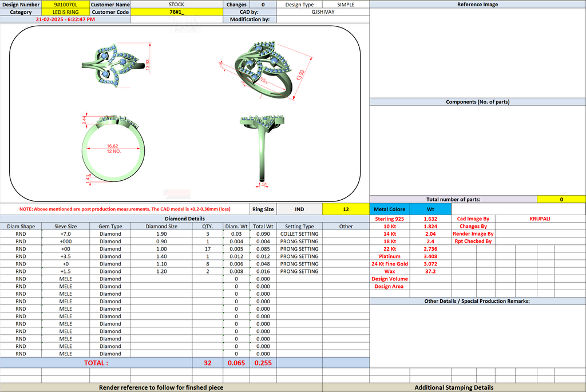
Task: Select the Platinum weight 3.408
Action: (430, 256)
